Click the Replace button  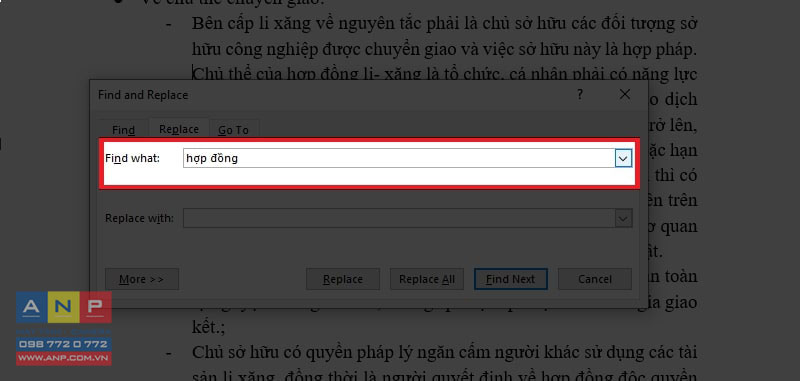click(343, 279)
